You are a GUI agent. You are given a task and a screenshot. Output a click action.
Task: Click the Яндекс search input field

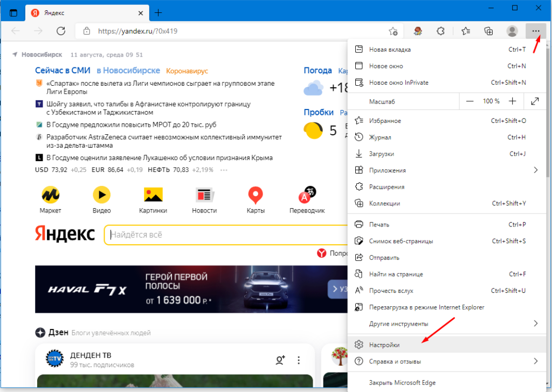(226, 235)
